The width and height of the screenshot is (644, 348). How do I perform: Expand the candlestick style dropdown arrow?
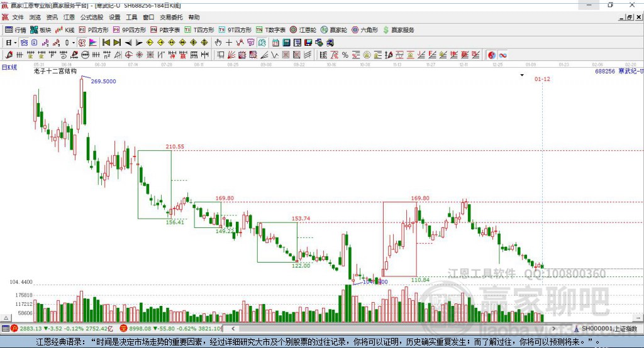(74, 43)
